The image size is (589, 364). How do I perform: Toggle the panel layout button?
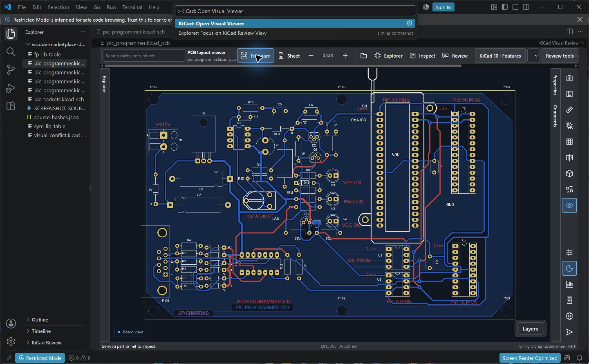(x=515, y=7)
